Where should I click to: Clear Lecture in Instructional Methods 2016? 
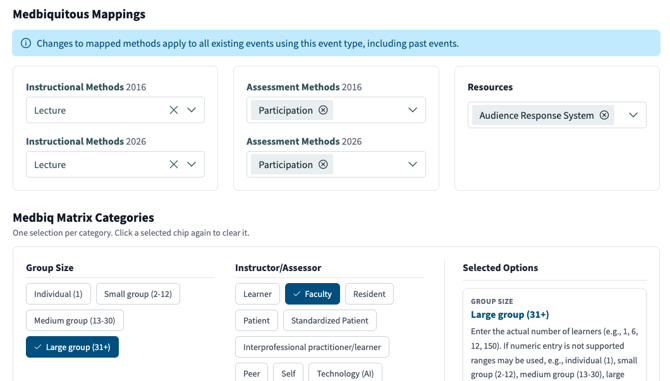(x=173, y=110)
